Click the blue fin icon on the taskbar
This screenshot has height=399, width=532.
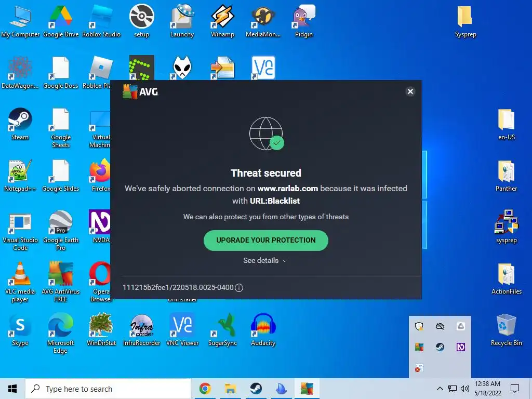pos(281,389)
